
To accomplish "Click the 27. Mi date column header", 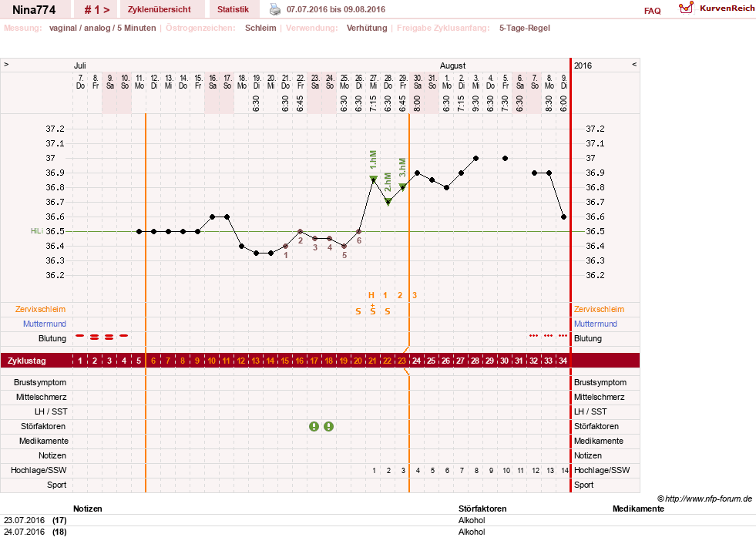I will click(374, 82).
